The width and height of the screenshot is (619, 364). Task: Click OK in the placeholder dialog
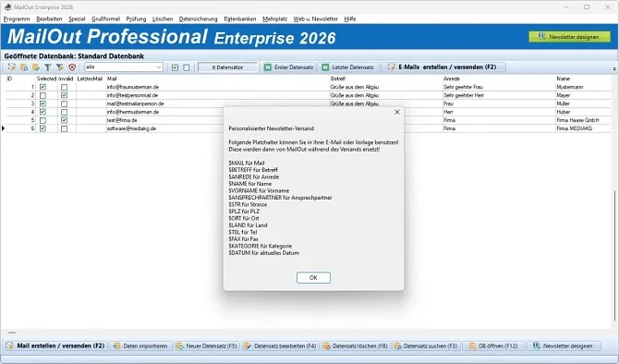tap(313, 277)
